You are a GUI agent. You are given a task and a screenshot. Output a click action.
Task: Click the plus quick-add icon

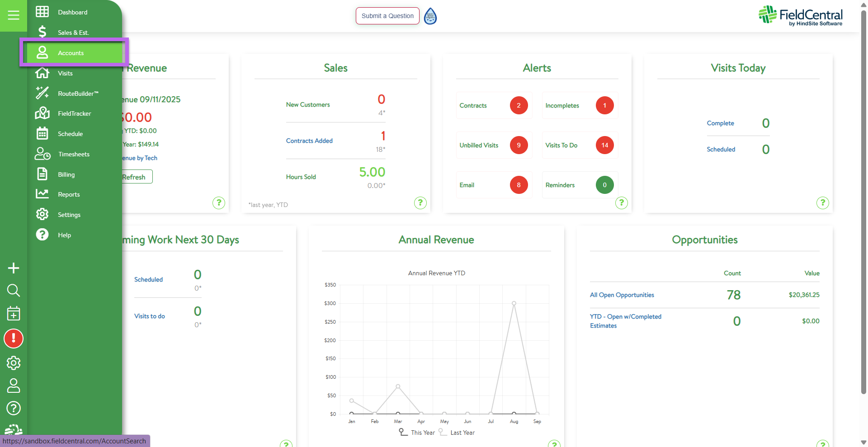14,268
